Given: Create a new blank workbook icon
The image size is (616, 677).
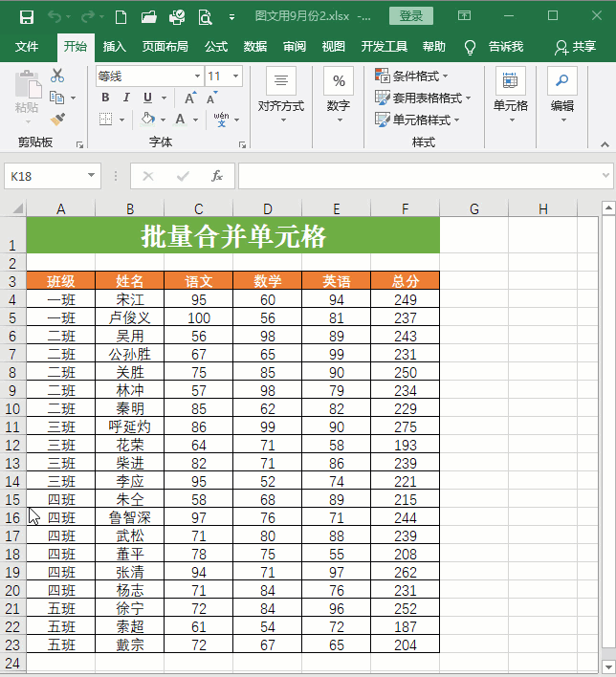Looking at the screenshot, I should [x=121, y=17].
